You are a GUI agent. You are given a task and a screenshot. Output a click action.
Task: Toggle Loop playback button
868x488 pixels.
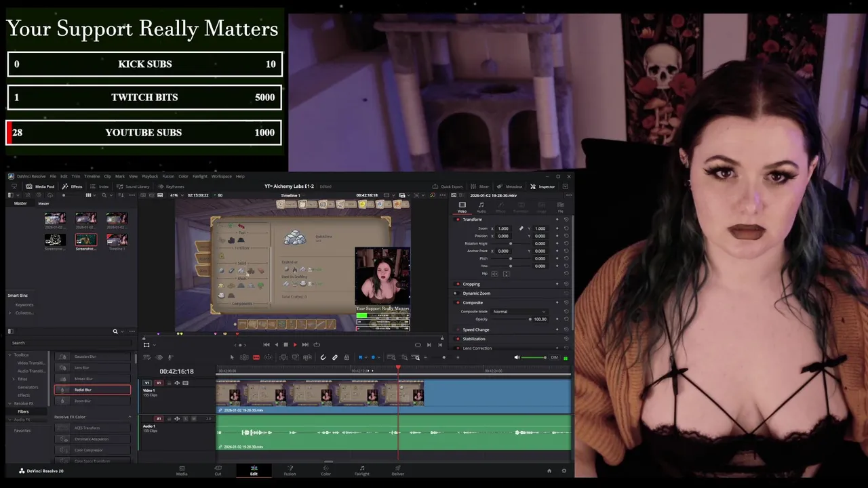(x=317, y=344)
